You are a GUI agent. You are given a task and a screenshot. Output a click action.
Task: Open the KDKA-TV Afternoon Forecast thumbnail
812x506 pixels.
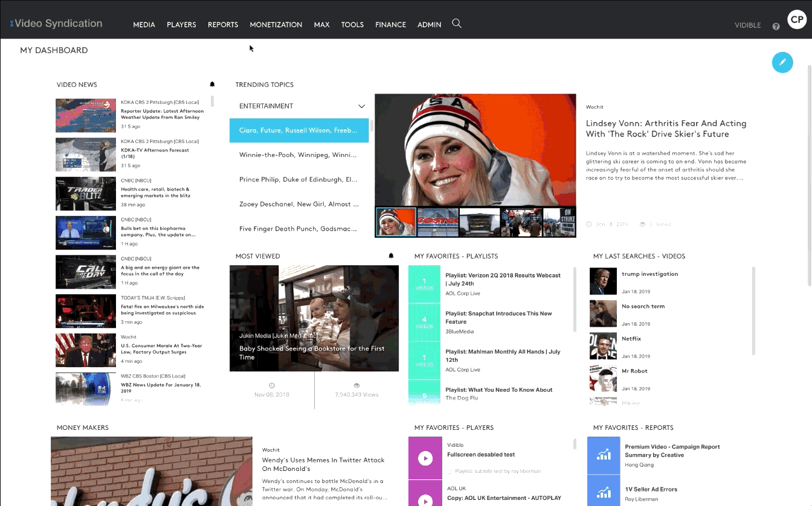(x=86, y=155)
